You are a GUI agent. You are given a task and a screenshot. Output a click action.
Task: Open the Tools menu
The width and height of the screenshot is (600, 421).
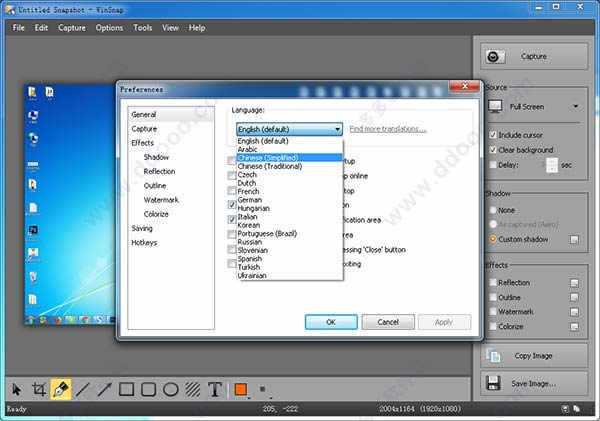[x=143, y=28]
